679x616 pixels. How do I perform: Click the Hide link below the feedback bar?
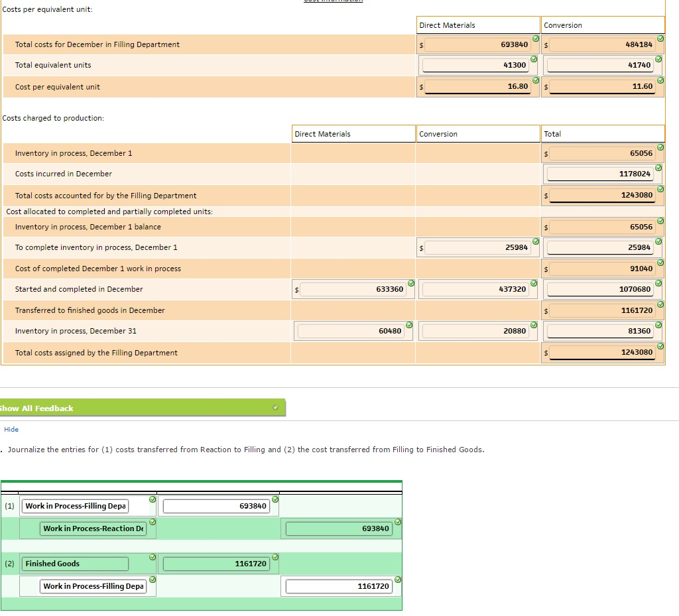(x=11, y=429)
